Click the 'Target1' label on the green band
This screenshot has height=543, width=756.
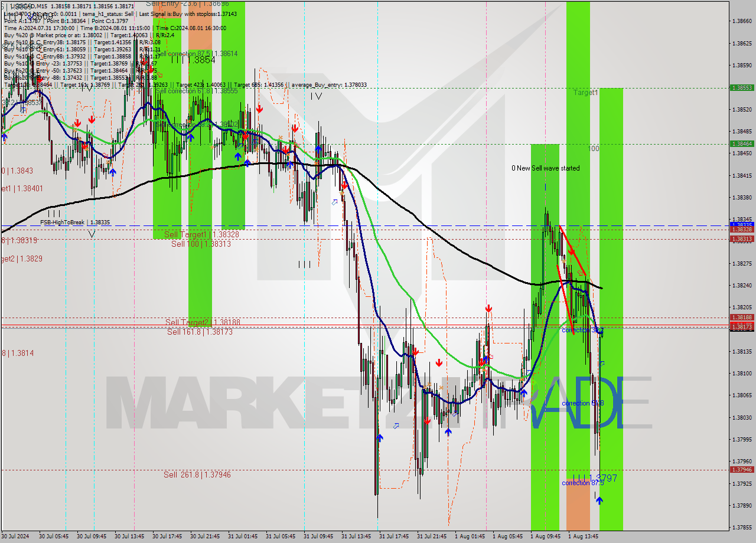point(586,93)
